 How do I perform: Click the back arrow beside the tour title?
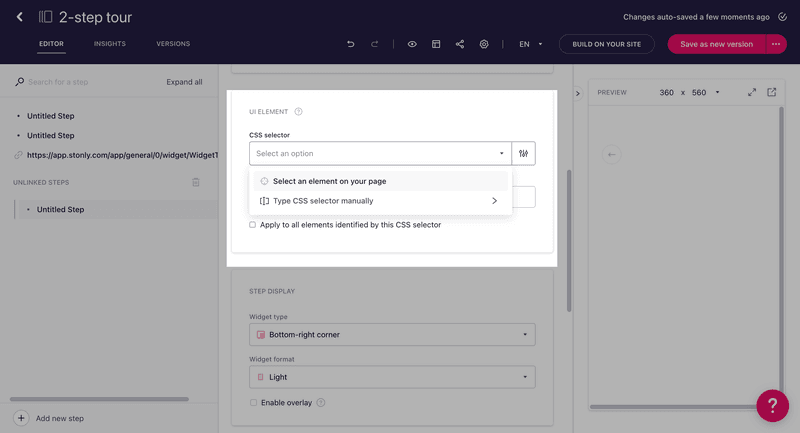pos(19,17)
